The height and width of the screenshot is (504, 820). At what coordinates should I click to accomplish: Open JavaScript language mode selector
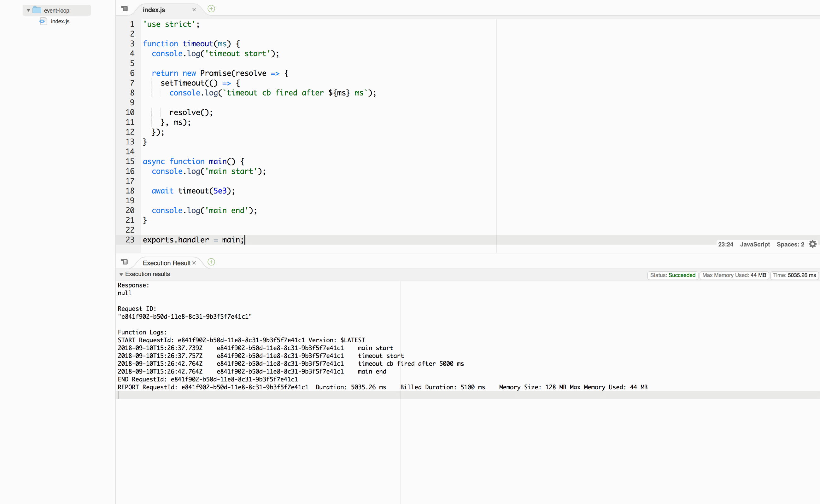point(755,244)
